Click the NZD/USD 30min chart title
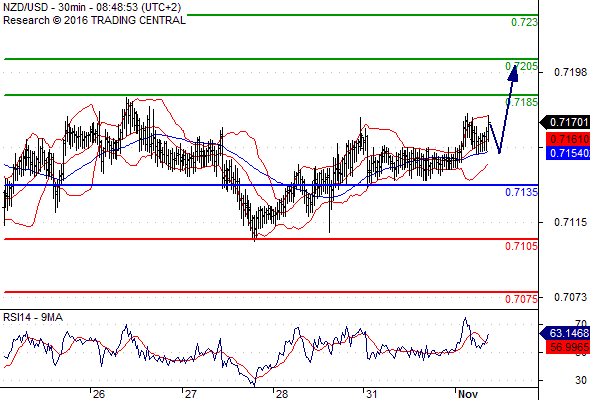The image size is (590, 400). 92,7
